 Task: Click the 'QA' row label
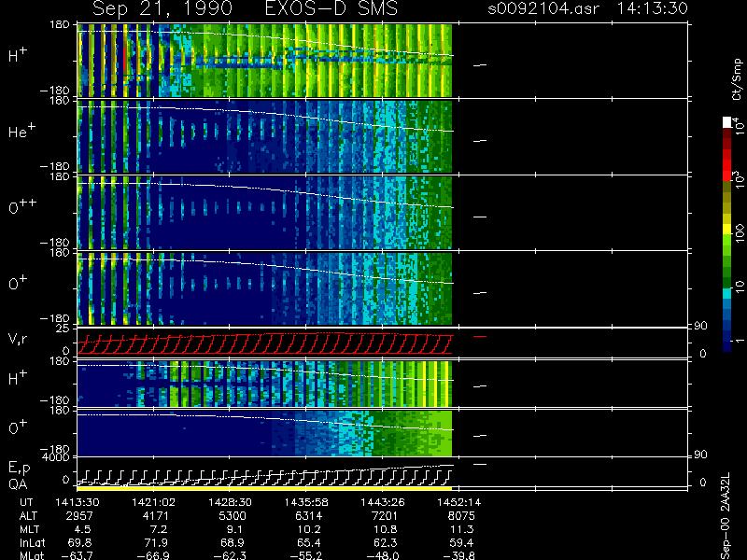(18, 483)
